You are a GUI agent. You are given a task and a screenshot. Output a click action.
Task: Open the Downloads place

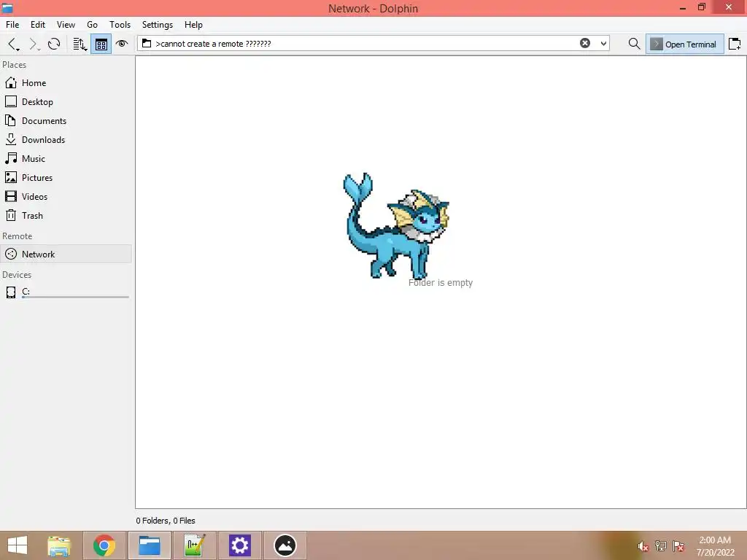66,139
